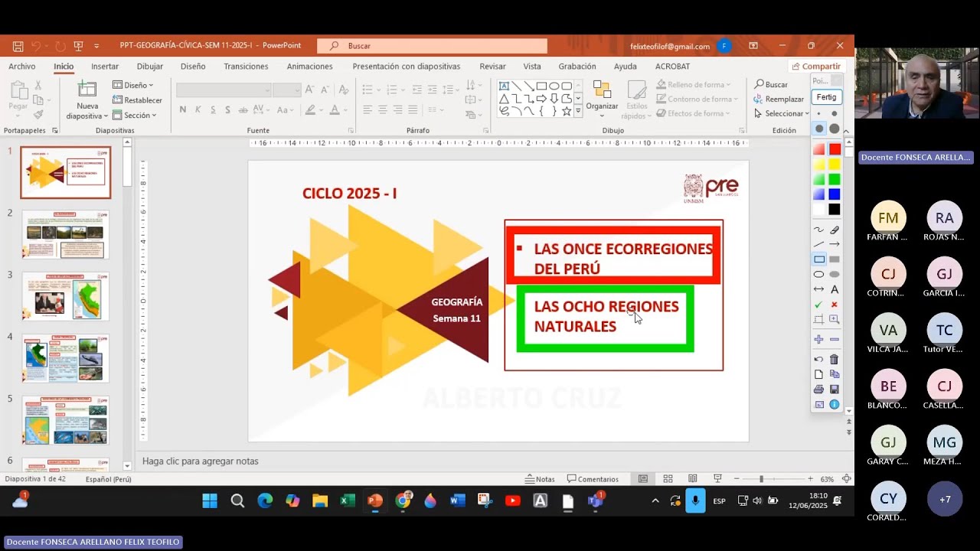Viewport: 980px width, 551px height.
Task: Click the trash bin to clear annotations
Action: tap(835, 359)
